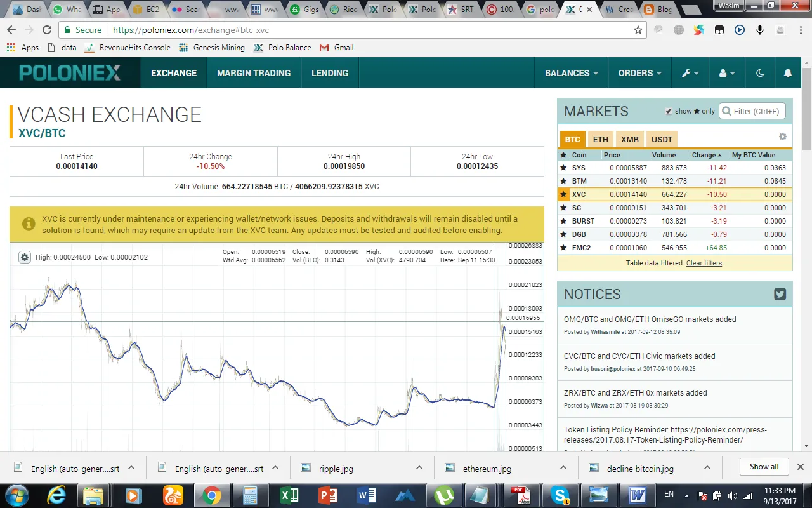Open CVC/BTC Civic markets added notice

[x=639, y=356]
